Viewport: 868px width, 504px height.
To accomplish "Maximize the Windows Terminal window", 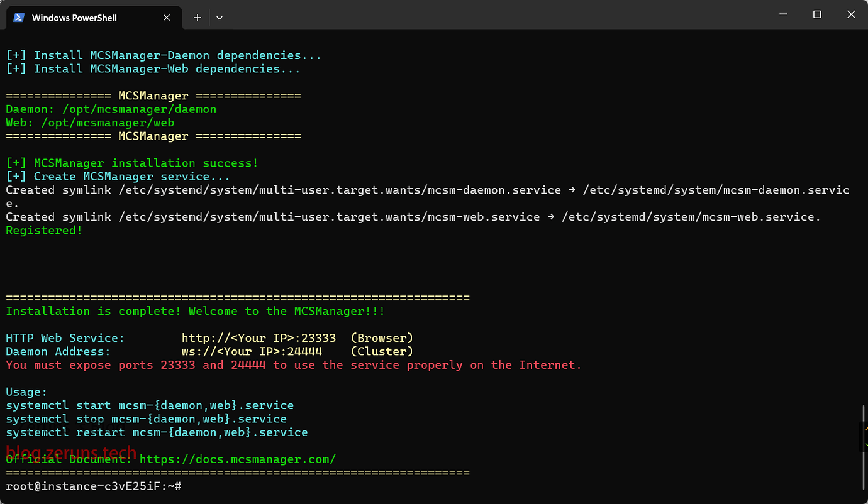I will [816, 14].
